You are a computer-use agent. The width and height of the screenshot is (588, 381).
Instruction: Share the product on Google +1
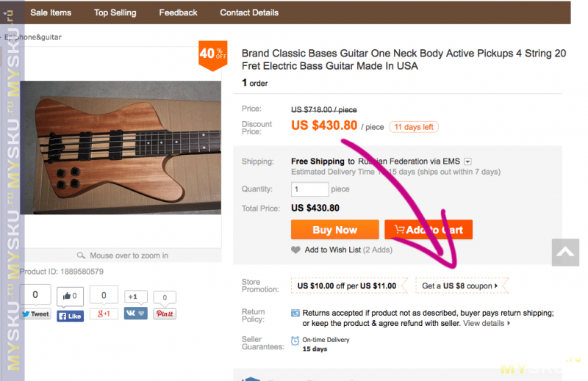click(x=104, y=314)
